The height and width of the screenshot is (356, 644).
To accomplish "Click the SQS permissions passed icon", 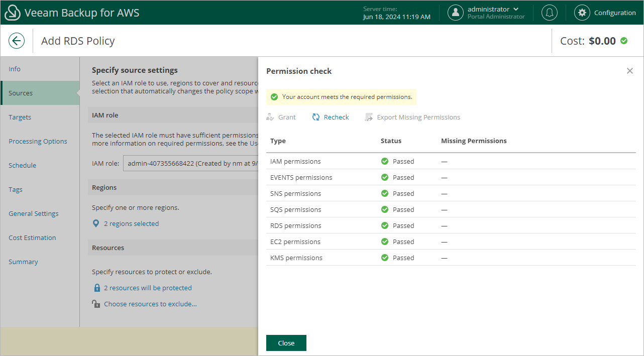I will pyautogui.click(x=385, y=209).
